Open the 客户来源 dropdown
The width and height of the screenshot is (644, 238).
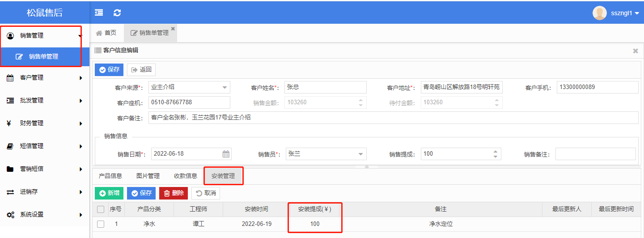point(224,88)
